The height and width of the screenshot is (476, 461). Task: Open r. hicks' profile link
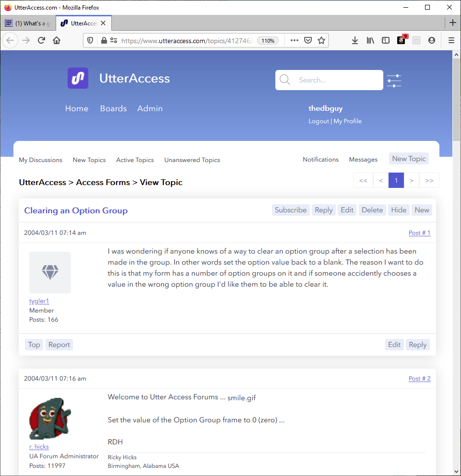(39, 447)
